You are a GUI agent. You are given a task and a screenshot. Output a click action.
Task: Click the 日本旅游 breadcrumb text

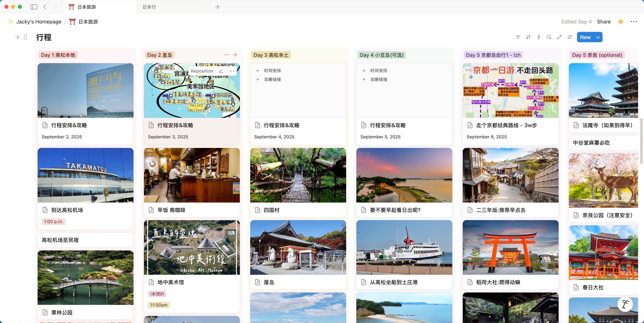(88, 22)
